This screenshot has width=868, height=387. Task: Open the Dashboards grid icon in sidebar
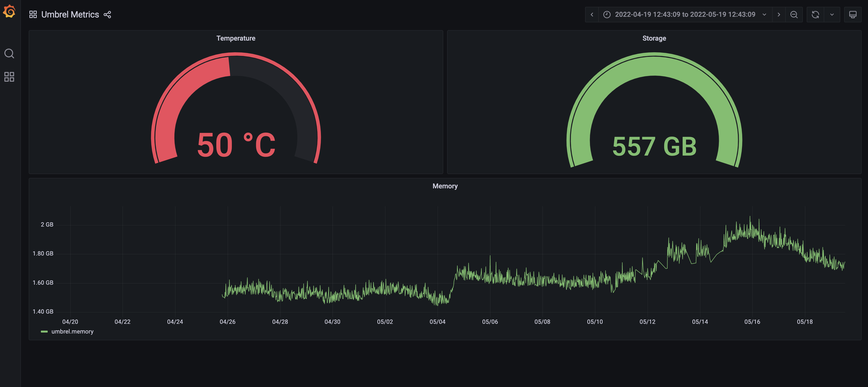9,77
